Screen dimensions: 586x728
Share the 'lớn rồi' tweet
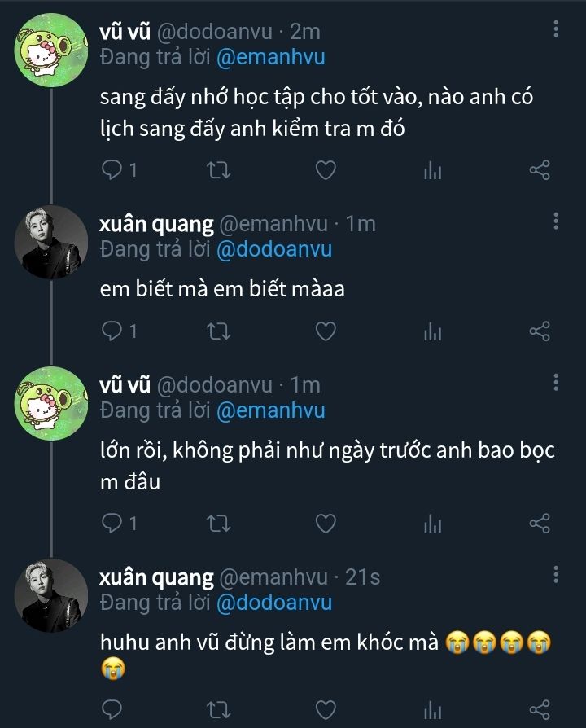pos(540,523)
